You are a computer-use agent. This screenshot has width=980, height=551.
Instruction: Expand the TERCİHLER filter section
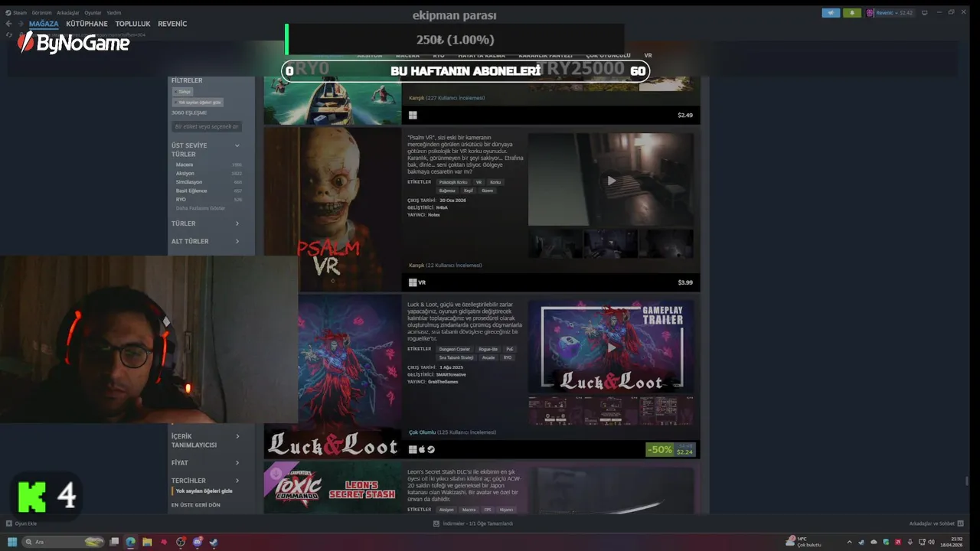[x=205, y=481]
